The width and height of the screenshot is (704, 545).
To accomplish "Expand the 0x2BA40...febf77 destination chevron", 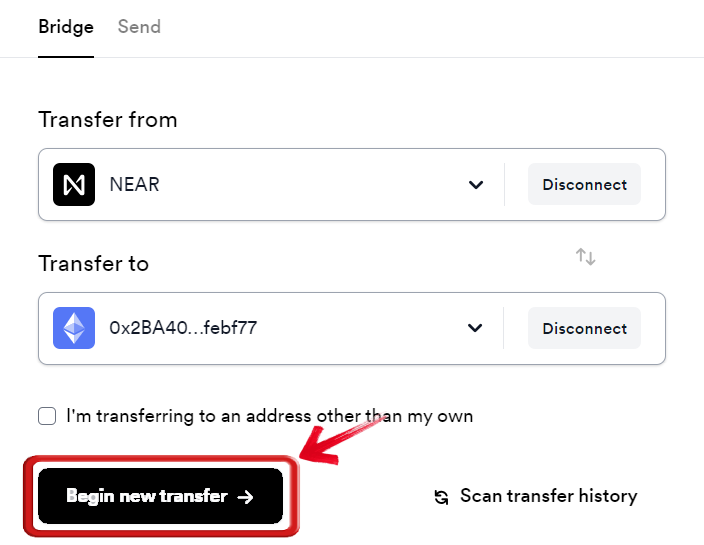I will (475, 328).
